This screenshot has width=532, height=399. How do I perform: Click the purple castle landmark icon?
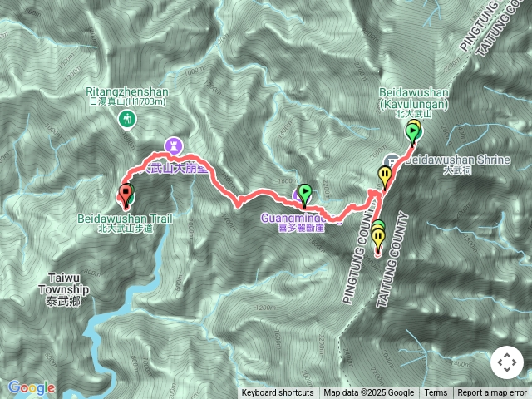click(x=174, y=146)
